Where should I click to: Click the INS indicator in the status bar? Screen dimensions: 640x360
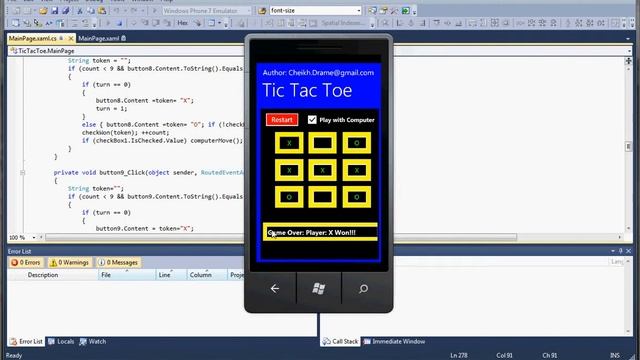click(615, 356)
